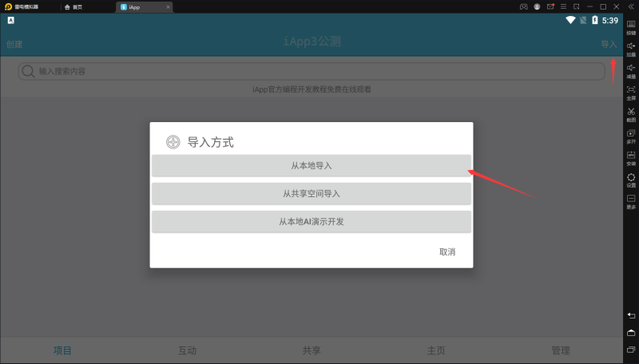Image resolution: width=639 pixels, height=364 pixels.
Task: Tap 导入 in the app header
Action: click(x=609, y=45)
